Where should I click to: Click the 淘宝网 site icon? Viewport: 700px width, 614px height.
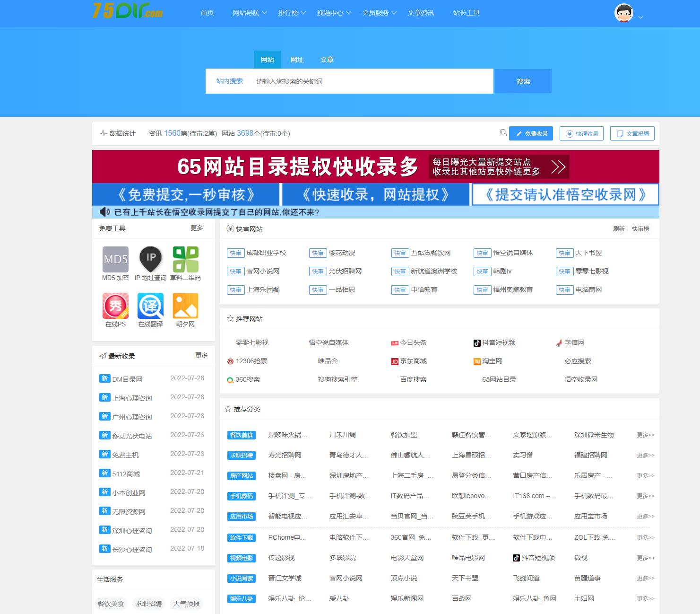tap(477, 361)
